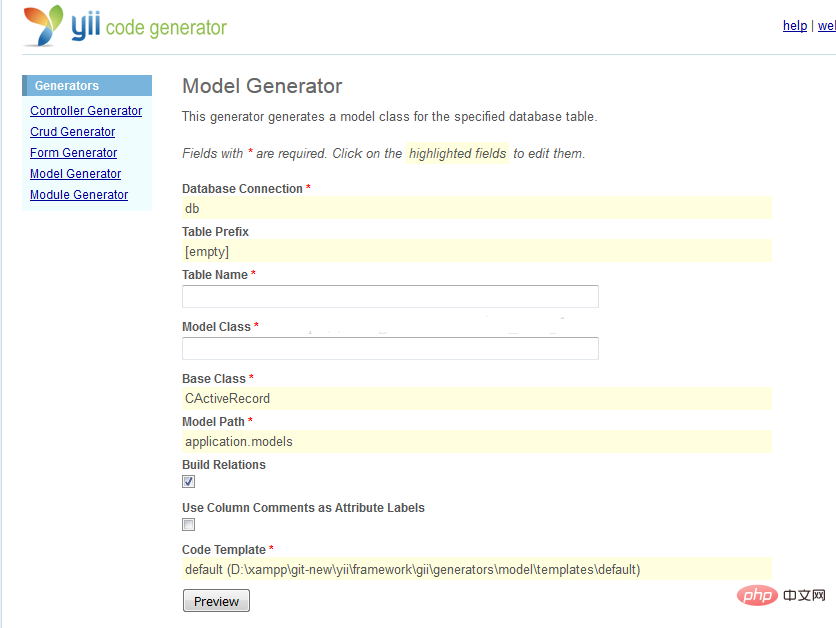Screen dimensions: 836x628
Task: Uncheck the Build Relations checkbox
Action: coord(189,482)
